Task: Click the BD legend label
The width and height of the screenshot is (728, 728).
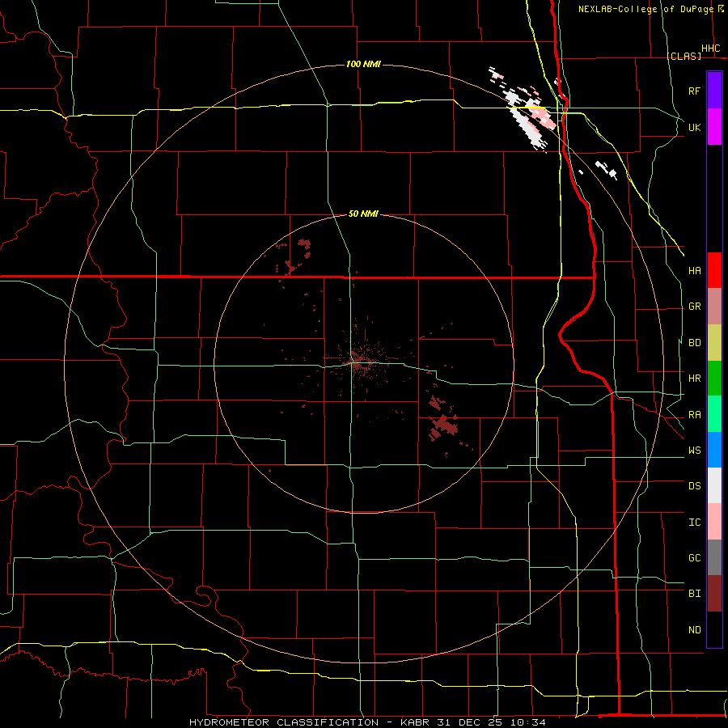Action: [x=694, y=343]
